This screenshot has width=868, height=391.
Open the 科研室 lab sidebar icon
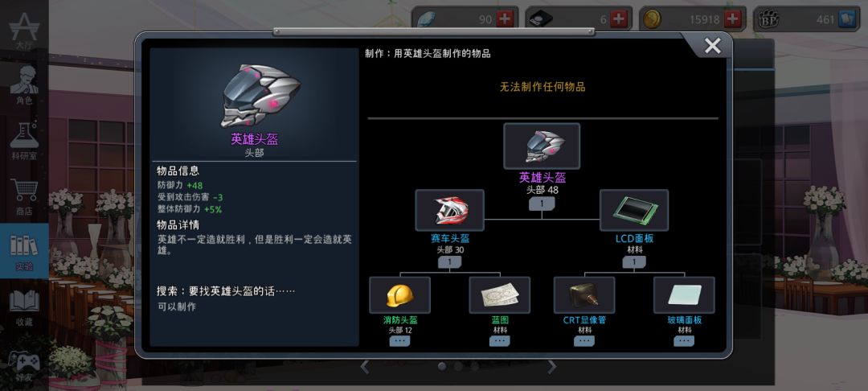pyautogui.click(x=24, y=139)
